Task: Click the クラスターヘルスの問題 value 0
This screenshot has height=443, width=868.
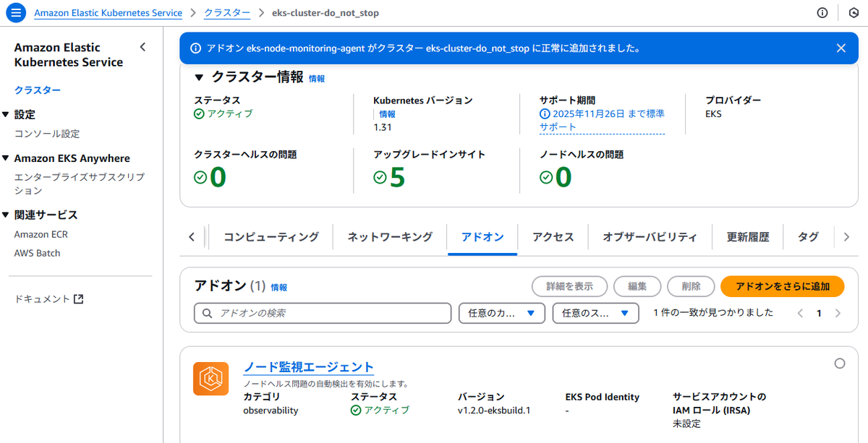Action: tap(218, 177)
